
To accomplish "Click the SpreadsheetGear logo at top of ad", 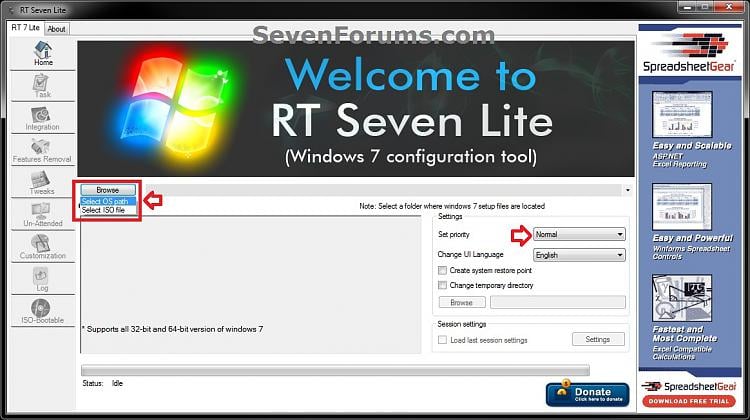I will pos(689,53).
